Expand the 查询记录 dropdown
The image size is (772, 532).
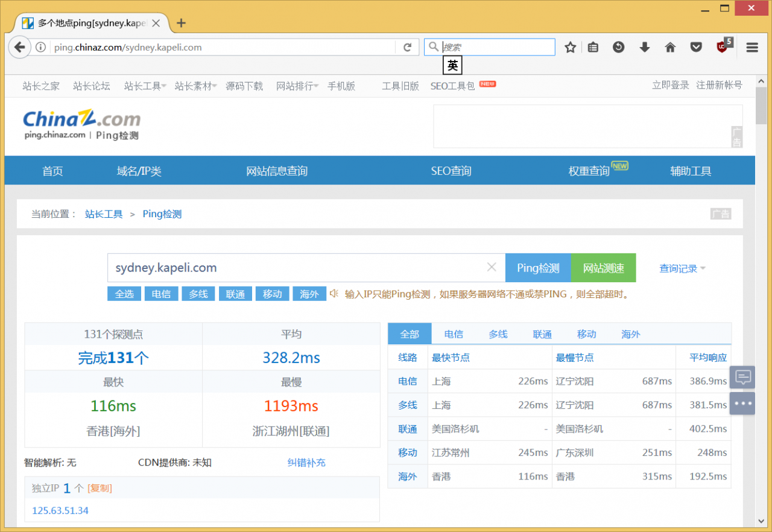[x=682, y=268]
